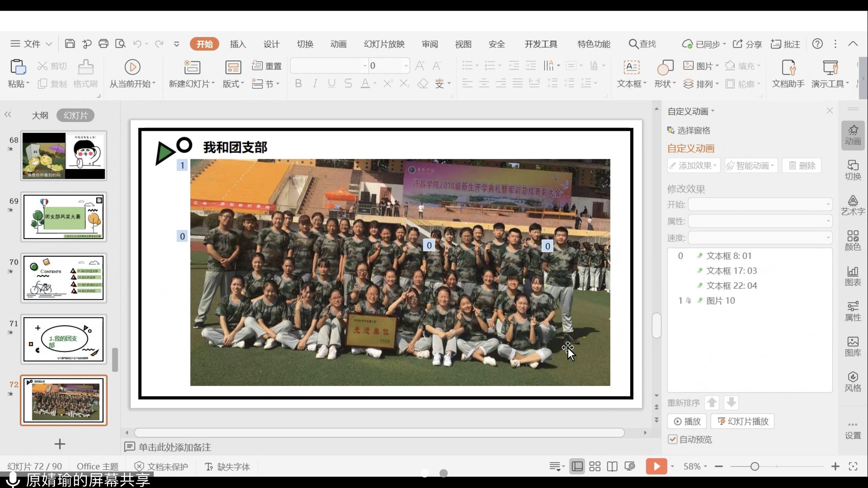Toggle the 自动预览 (auto preview) checkbox
The image size is (868, 488).
(673, 439)
